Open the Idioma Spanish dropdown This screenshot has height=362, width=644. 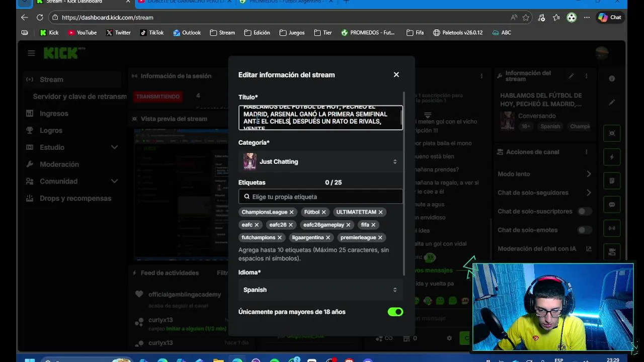point(320,290)
